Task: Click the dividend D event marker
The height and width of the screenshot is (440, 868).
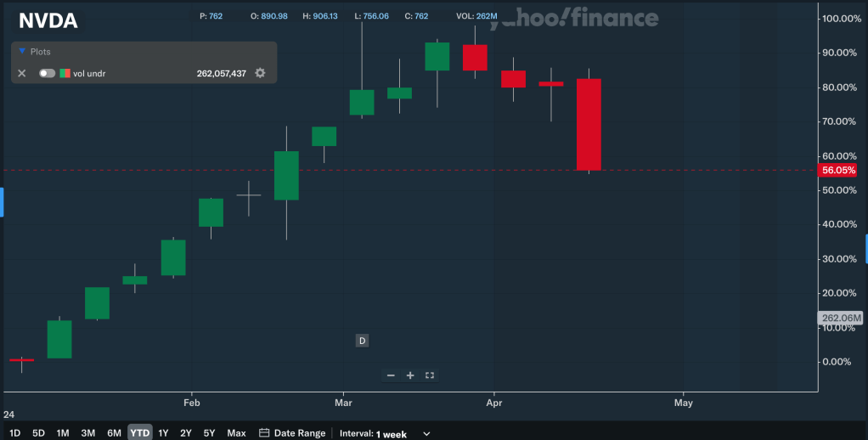Action: (x=361, y=341)
